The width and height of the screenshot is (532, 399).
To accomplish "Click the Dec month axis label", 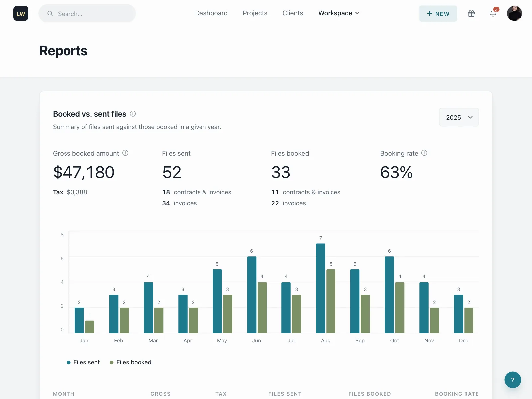I will coord(464,341).
